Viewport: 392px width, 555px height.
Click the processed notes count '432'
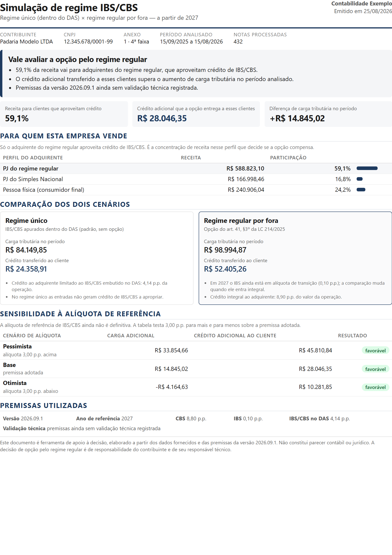[238, 42]
